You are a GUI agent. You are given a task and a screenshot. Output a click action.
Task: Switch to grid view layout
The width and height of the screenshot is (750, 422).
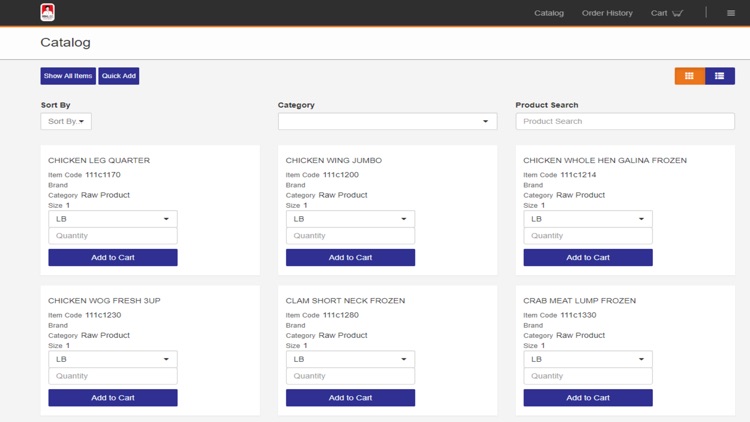click(689, 76)
